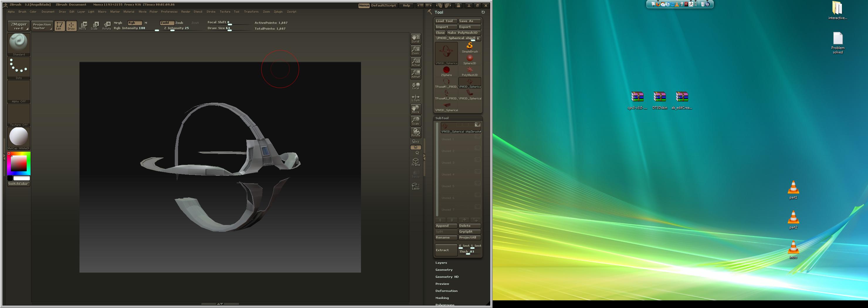Open the Problem solved text file
This screenshot has height=308, width=868.
click(838, 43)
